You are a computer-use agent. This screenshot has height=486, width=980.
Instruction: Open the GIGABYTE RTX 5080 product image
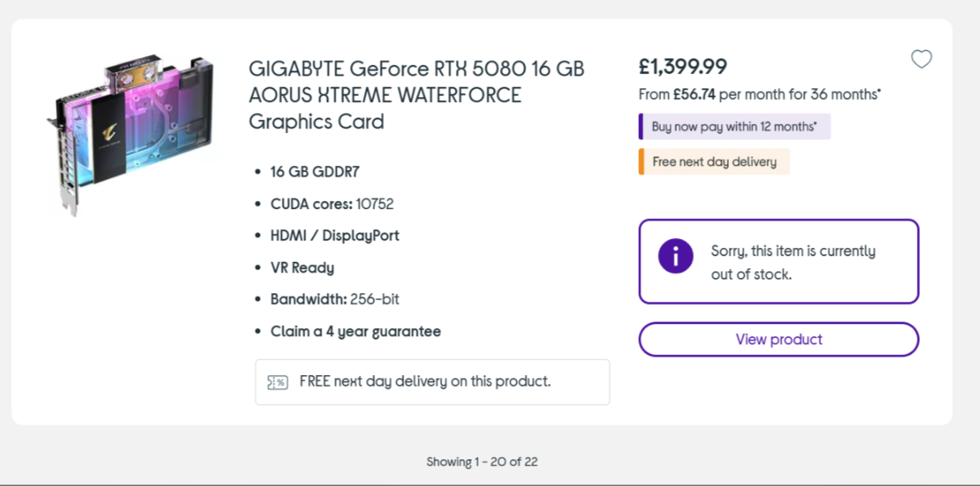[x=130, y=134]
